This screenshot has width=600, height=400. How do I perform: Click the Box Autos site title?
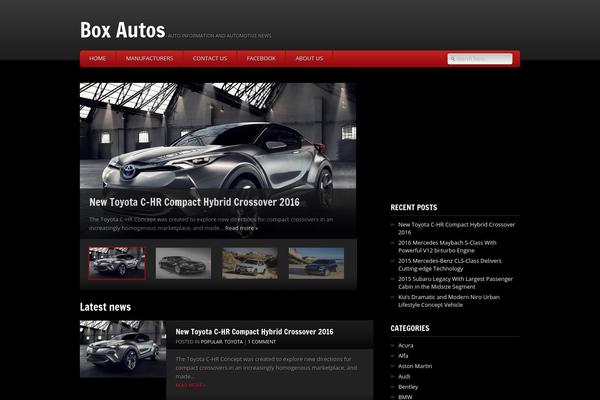point(122,30)
